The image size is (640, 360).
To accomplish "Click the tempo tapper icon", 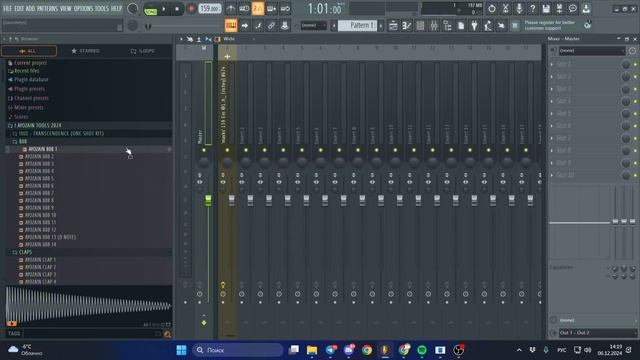I will (488, 26).
